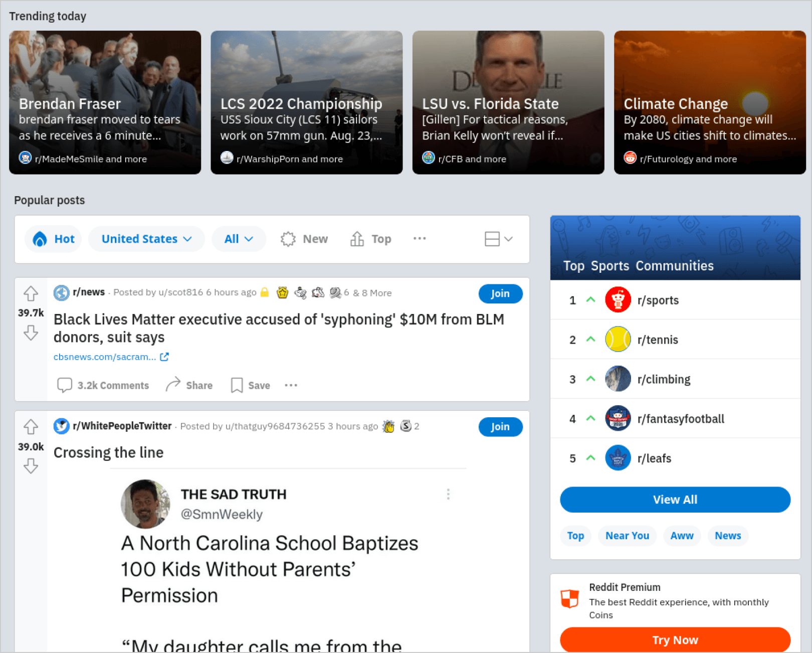Click View All sports communities
This screenshot has width=812, height=653.
pyautogui.click(x=675, y=500)
